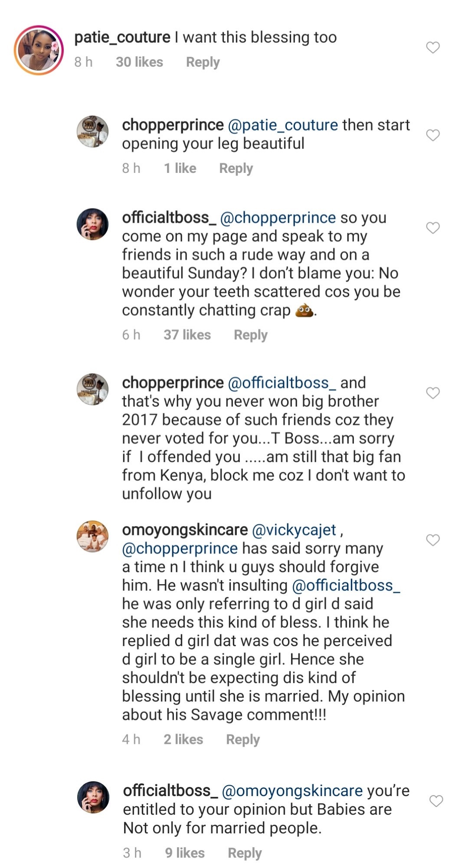Open patie_couture's profile picture
465x868 pixels.
pos(39,50)
